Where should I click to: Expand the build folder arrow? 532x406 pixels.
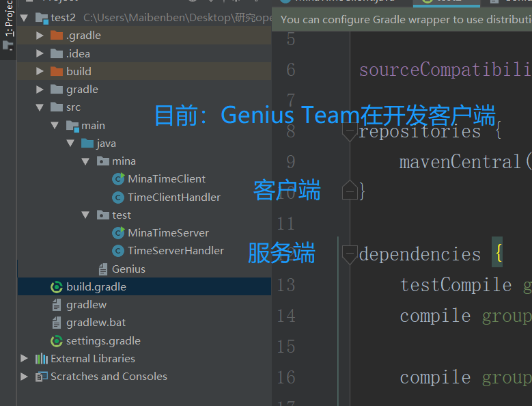click(x=40, y=71)
